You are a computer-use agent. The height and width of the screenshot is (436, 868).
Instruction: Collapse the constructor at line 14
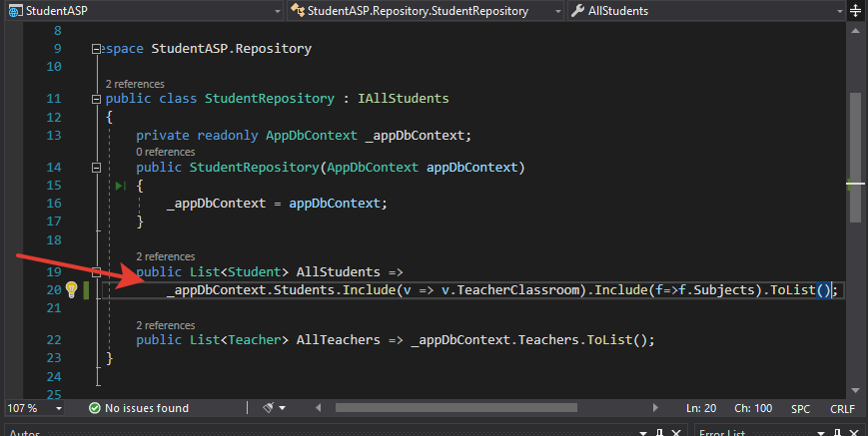pyautogui.click(x=96, y=168)
